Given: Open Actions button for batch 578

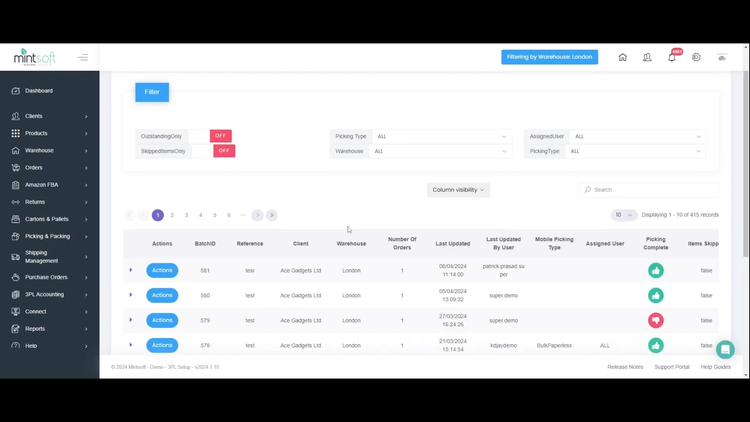Looking at the screenshot, I should point(162,345).
